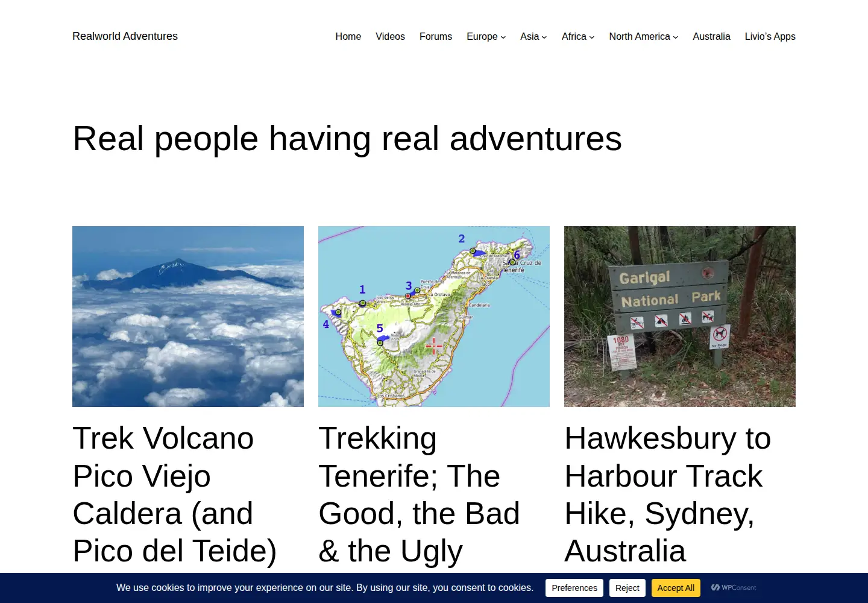Open Hawkesbury to Harbour Track Hike article
The height and width of the screenshot is (603, 868).
[668, 494]
